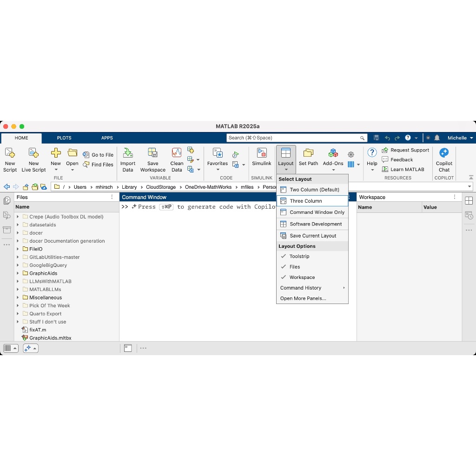Expand the Miscellaneous folder
The width and height of the screenshot is (476, 476).
click(18, 297)
